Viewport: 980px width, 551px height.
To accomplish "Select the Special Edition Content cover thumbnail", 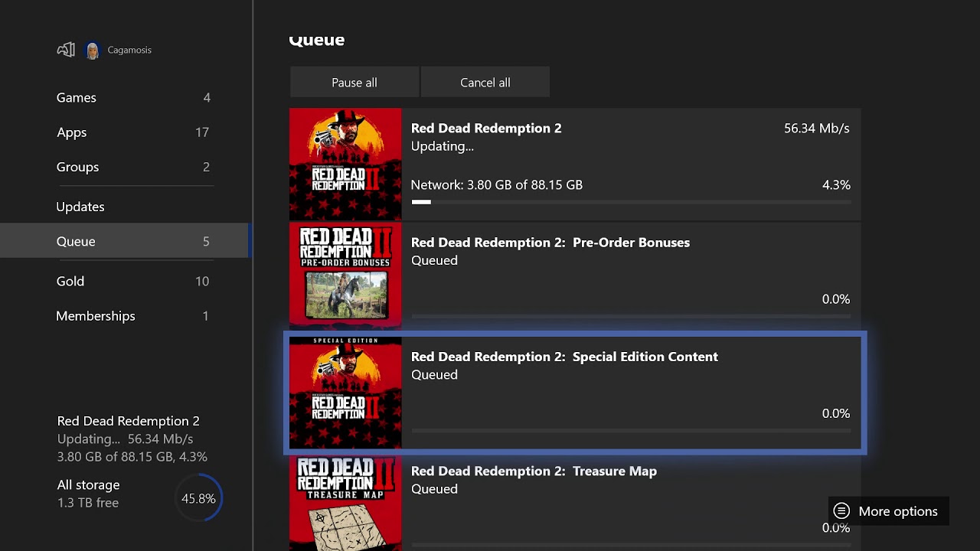I will [345, 393].
